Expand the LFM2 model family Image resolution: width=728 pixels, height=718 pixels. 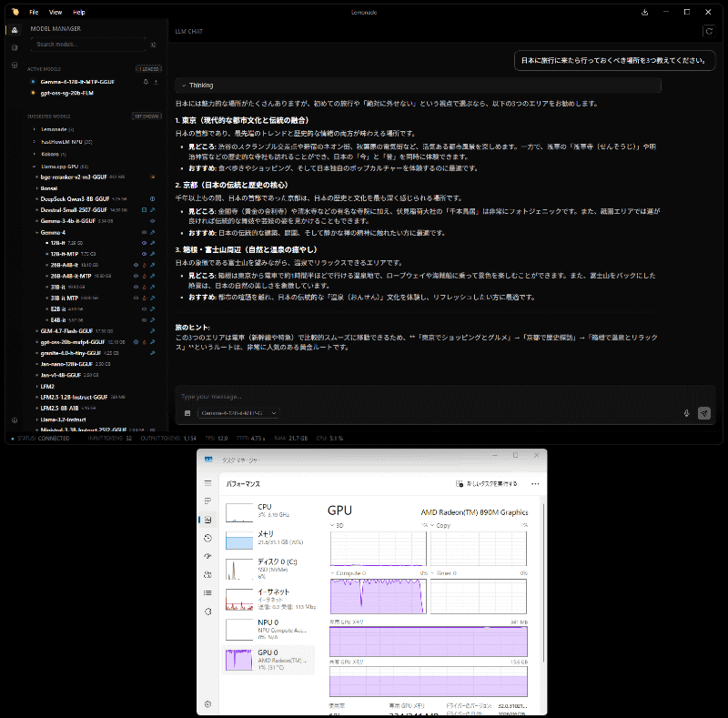coord(37,387)
